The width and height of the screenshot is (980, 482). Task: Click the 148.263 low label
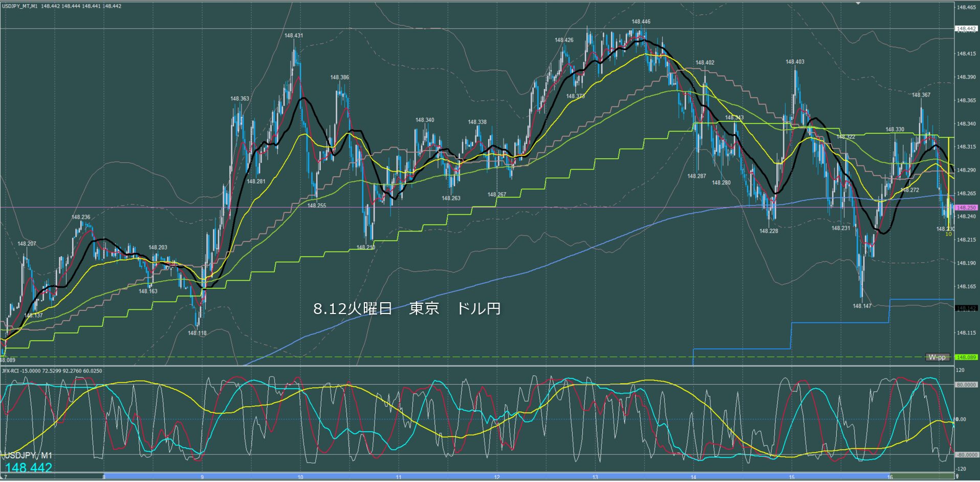point(451,198)
